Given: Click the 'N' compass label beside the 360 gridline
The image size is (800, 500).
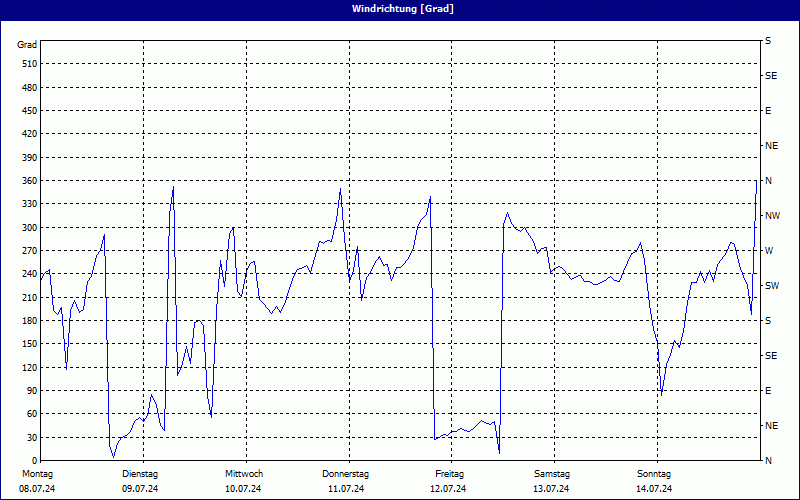Looking at the screenshot, I should tap(769, 181).
